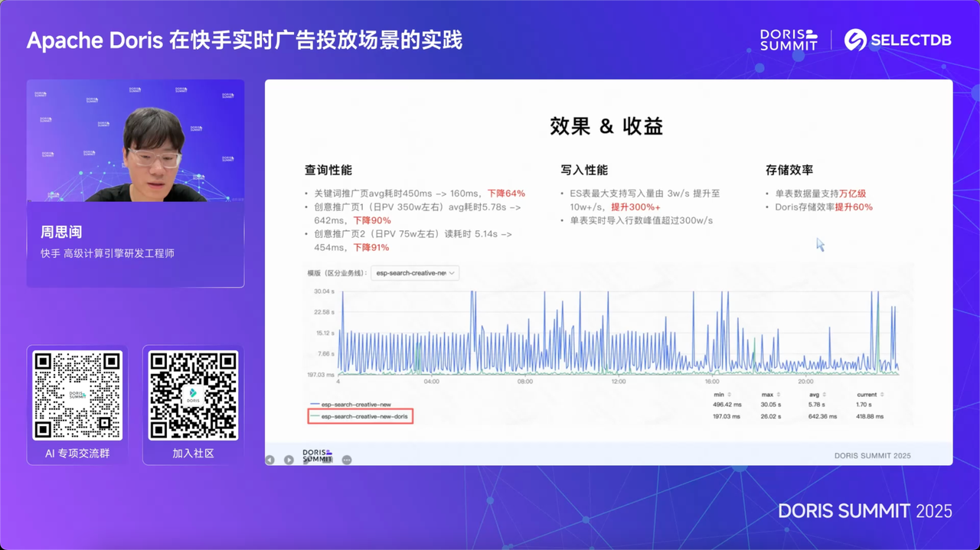Sort legend by max column arrow

coord(779,394)
